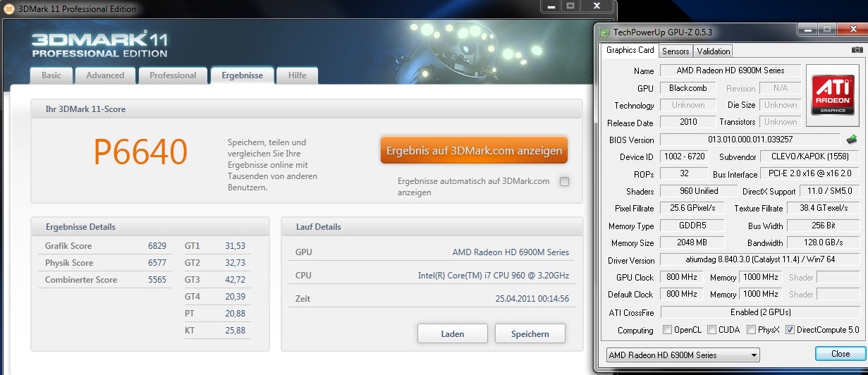The height and width of the screenshot is (375, 868).
Task: Click the Grafik Score value 6829
Action: pos(157,246)
